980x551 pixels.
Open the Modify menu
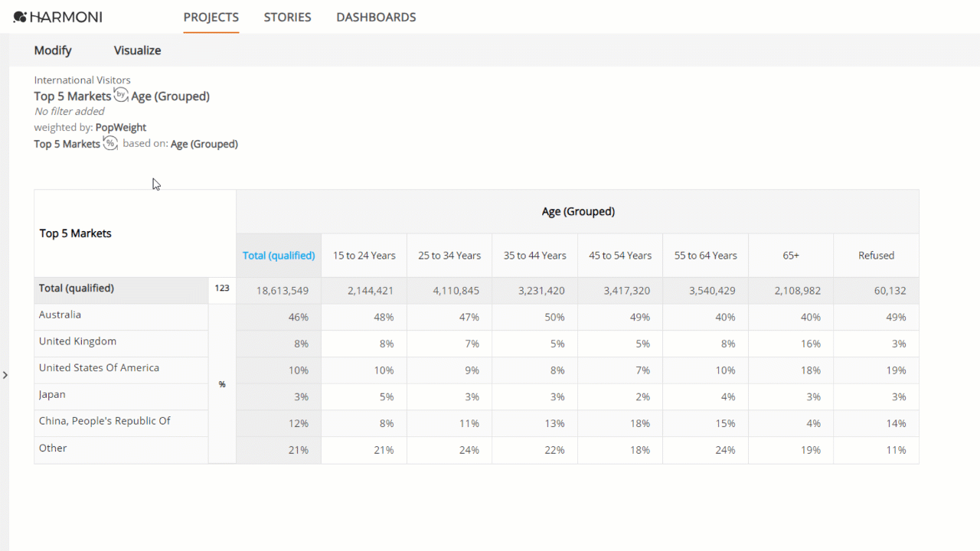point(53,51)
